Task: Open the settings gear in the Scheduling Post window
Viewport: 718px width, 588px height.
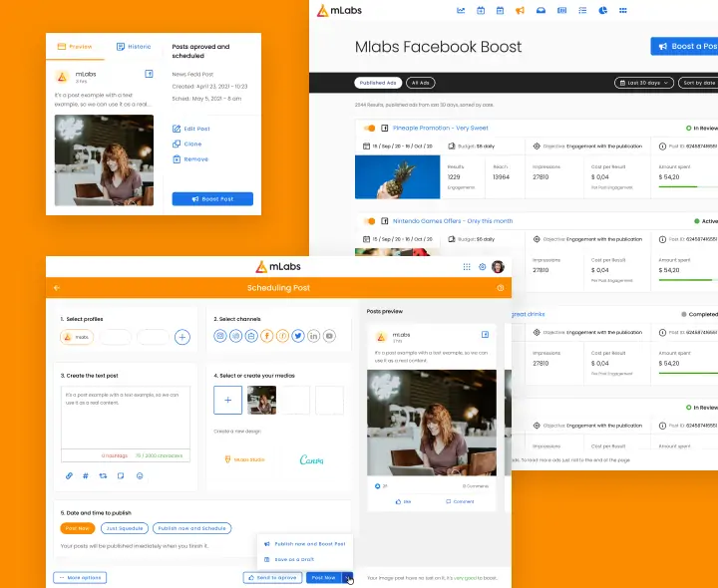Action: (483, 267)
